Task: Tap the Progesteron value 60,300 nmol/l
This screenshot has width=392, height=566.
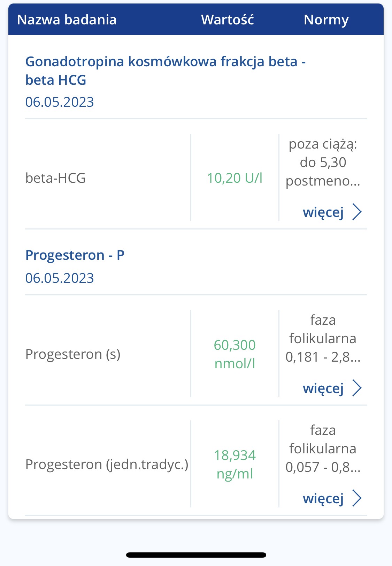Action: click(235, 354)
